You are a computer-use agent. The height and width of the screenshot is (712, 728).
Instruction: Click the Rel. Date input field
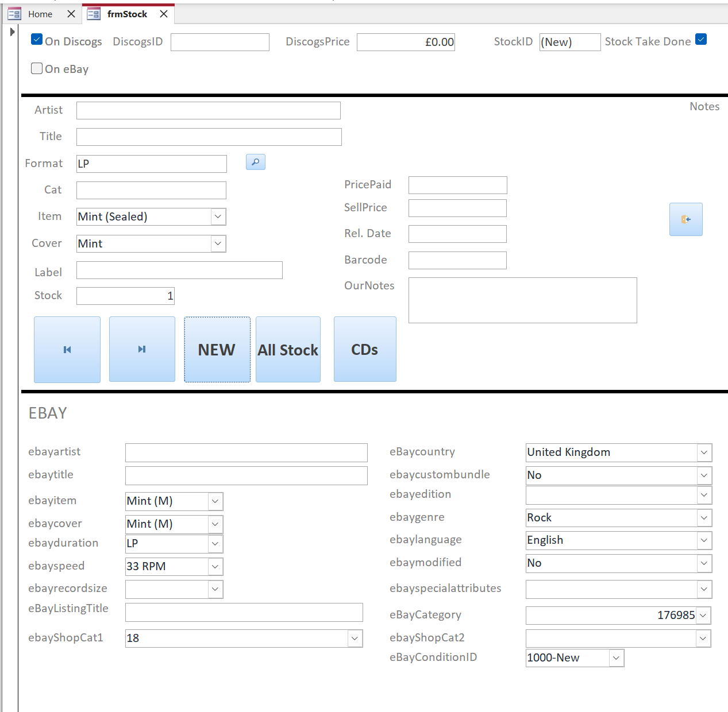pos(457,234)
